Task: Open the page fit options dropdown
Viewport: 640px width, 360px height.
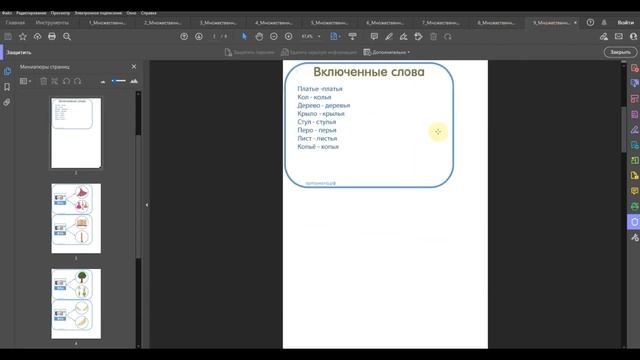Action: pos(335,37)
